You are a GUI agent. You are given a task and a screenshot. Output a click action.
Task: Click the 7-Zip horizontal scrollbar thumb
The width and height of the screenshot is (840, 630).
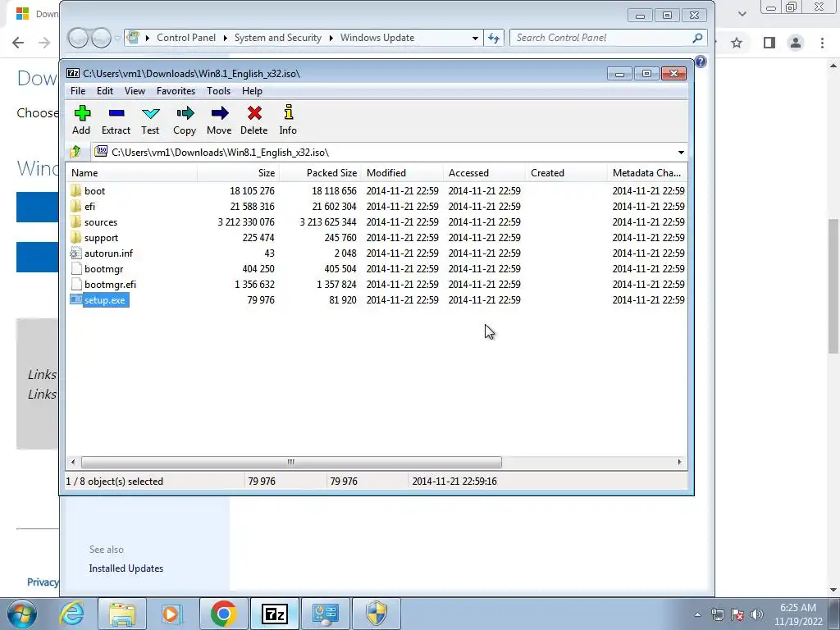coord(291,462)
